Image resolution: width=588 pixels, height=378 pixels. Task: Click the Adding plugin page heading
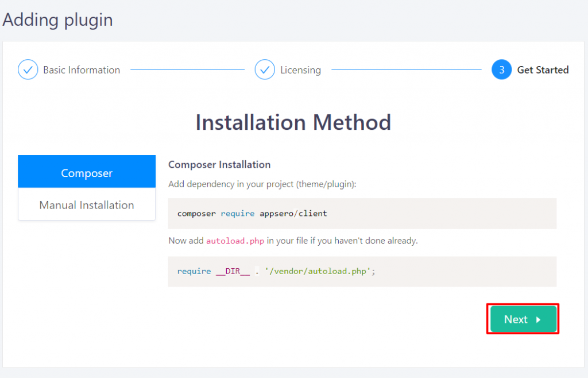(58, 20)
